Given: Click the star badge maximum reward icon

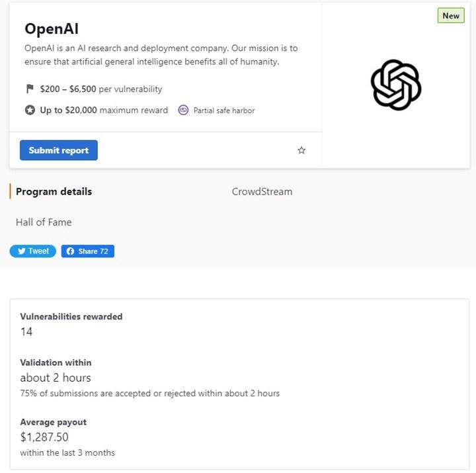Looking at the screenshot, I should 30,110.
